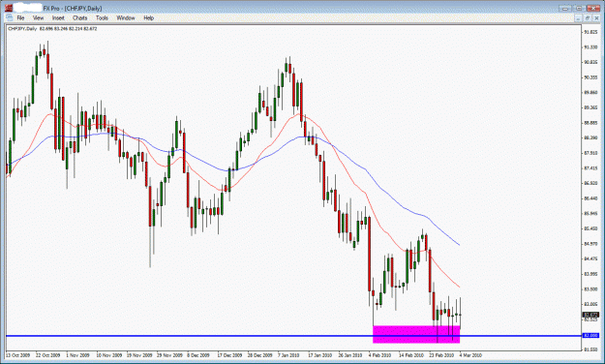Click the 91.330 price scale label
This screenshot has height=364, width=605.
point(590,47)
